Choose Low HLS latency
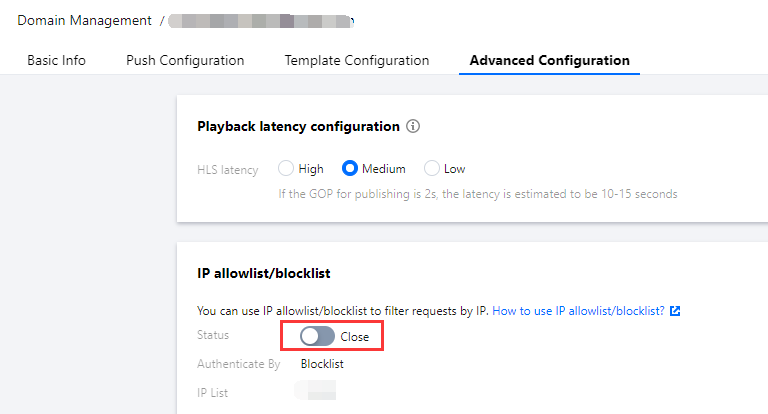 tap(432, 169)
